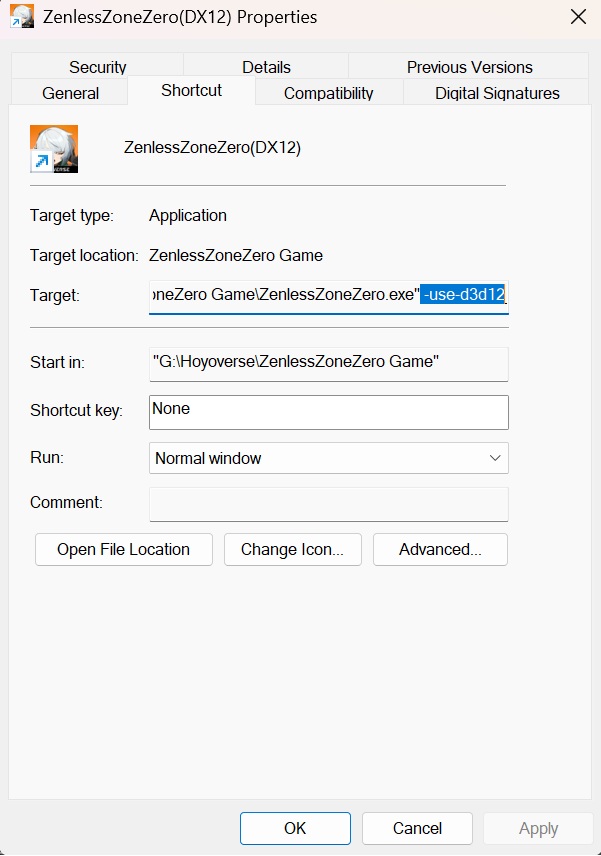Close the Properties dialog window

(578, 17)
